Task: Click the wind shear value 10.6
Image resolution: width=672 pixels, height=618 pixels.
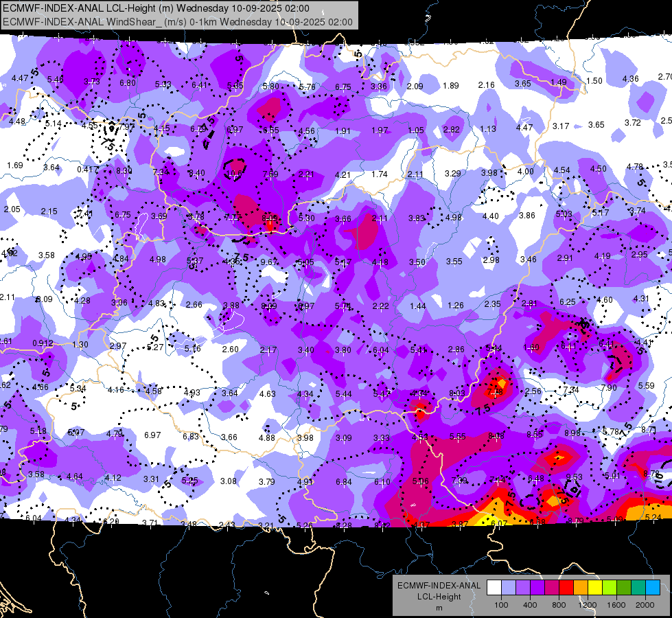Action: pos(234,174)
